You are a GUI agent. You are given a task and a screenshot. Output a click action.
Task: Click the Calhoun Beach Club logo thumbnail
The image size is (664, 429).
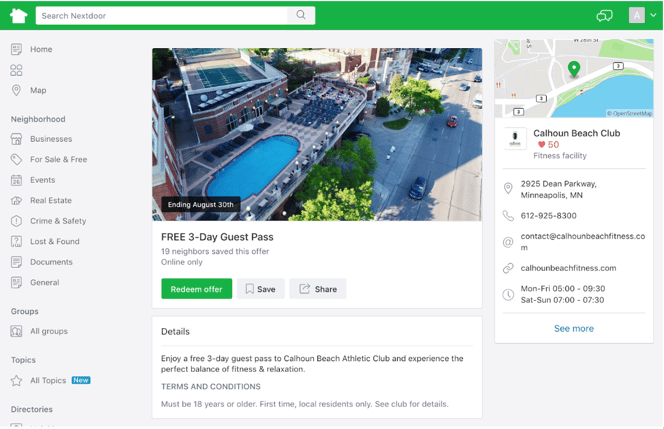pyautogui.click(x=515, y=138)
